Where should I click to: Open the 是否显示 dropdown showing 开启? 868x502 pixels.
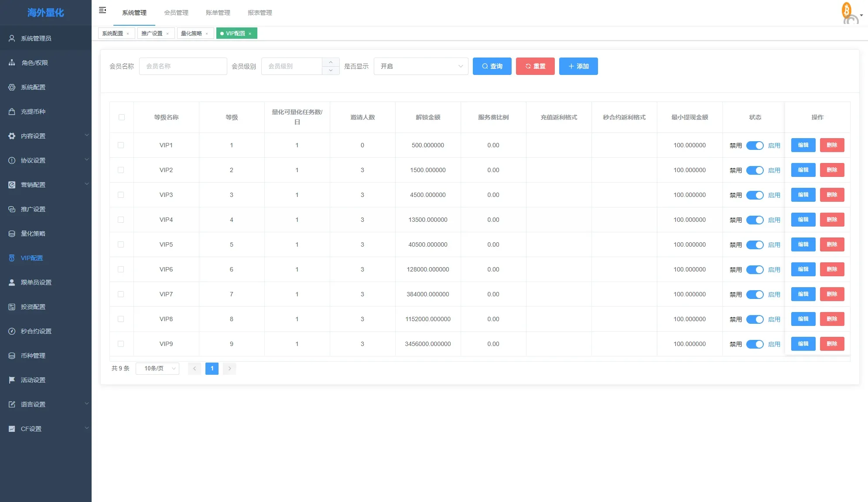point(420,66)
